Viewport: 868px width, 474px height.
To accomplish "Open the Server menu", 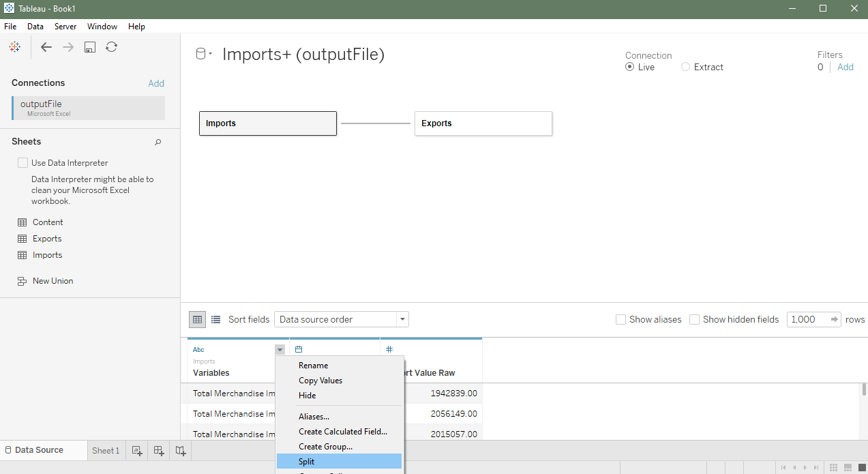I will 65,27.
